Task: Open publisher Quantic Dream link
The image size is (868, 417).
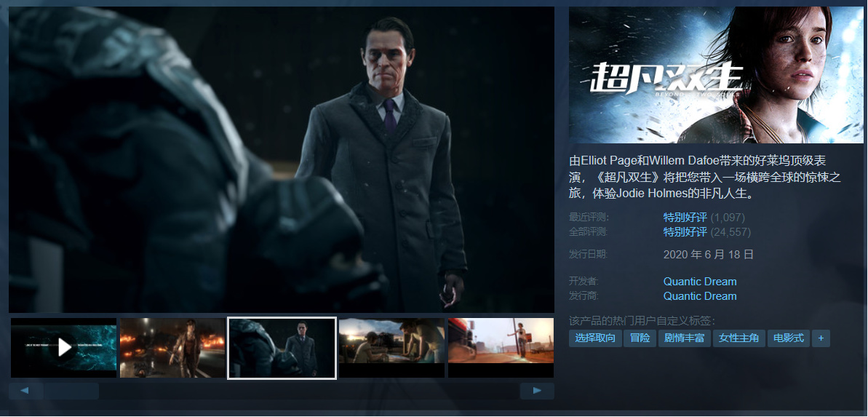Action: click(x=700, y=296)
